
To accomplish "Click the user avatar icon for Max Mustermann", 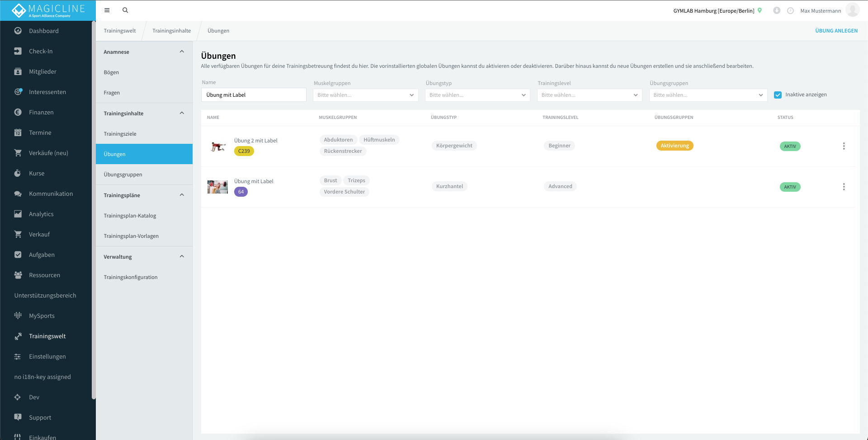I will coord(853,10).
